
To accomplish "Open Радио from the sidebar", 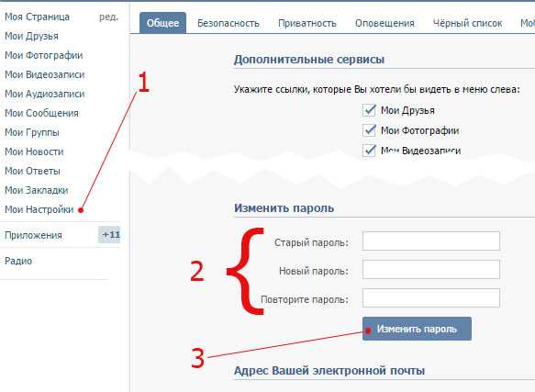I will pos(18,261).
